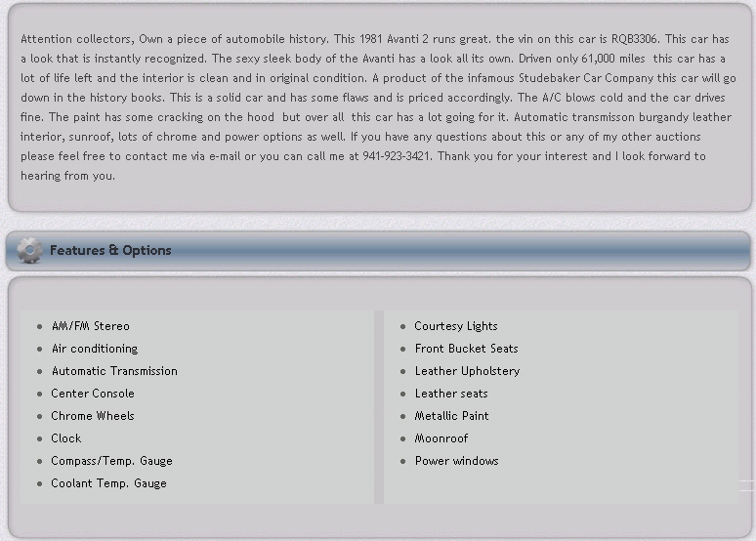
Task: Select Automatic Transmission in the features list
Action: (114, 371)
